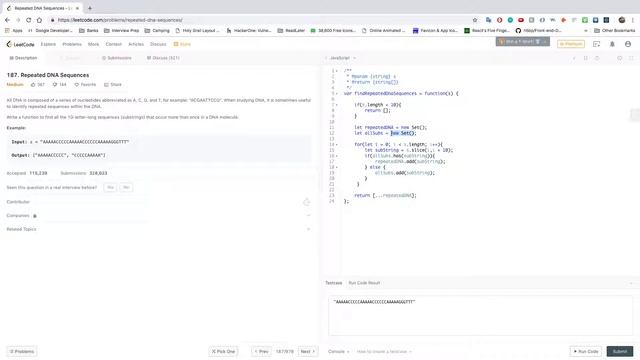This screenshot has height=360, width=640.
Task: Switch to the Description tab
Action: click(x=23, y=58)
